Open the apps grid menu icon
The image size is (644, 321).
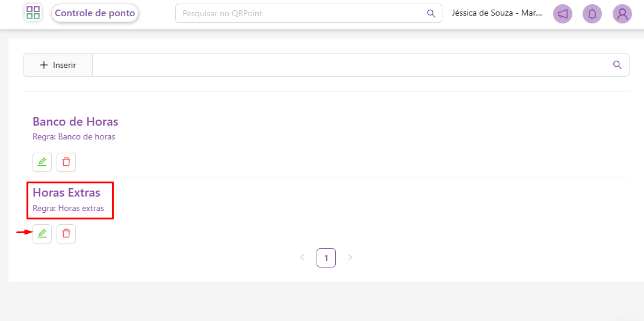pyautogui.click(x=33, y=13)
